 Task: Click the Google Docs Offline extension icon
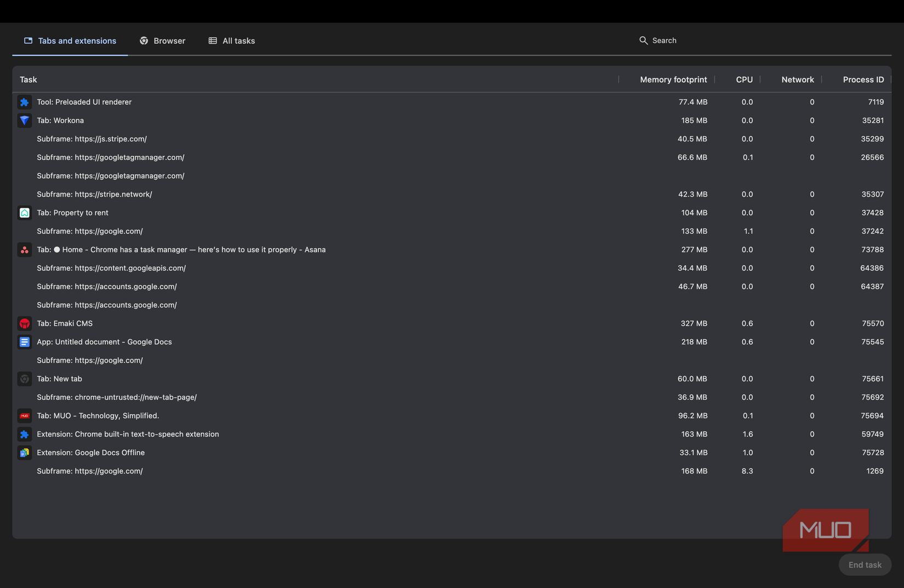(25, 453)
